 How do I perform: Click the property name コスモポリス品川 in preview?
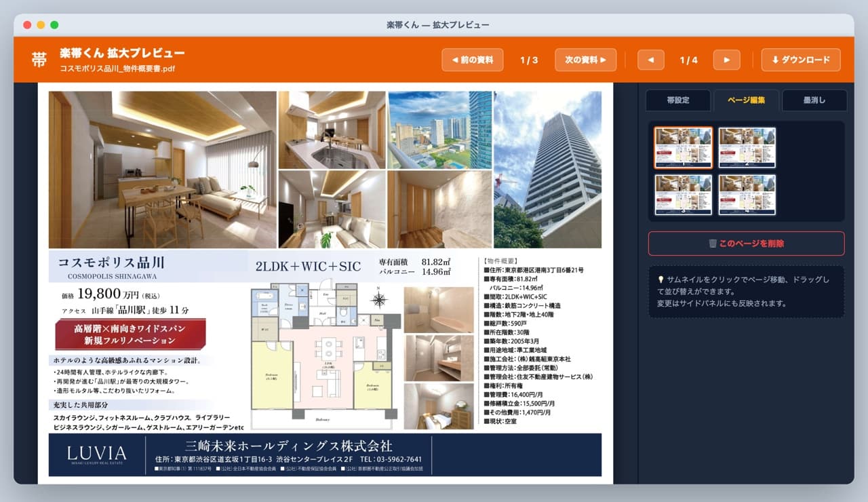(x=111, y=263)
